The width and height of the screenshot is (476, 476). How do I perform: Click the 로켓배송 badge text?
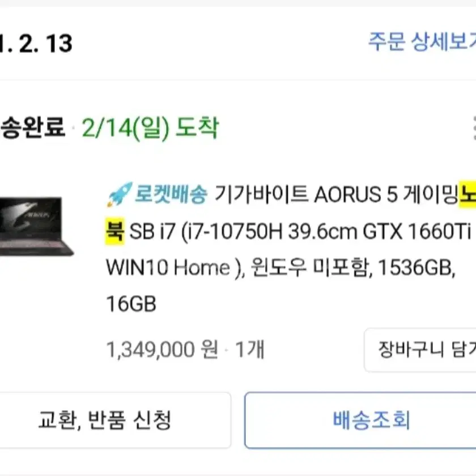tap(171, 194)
